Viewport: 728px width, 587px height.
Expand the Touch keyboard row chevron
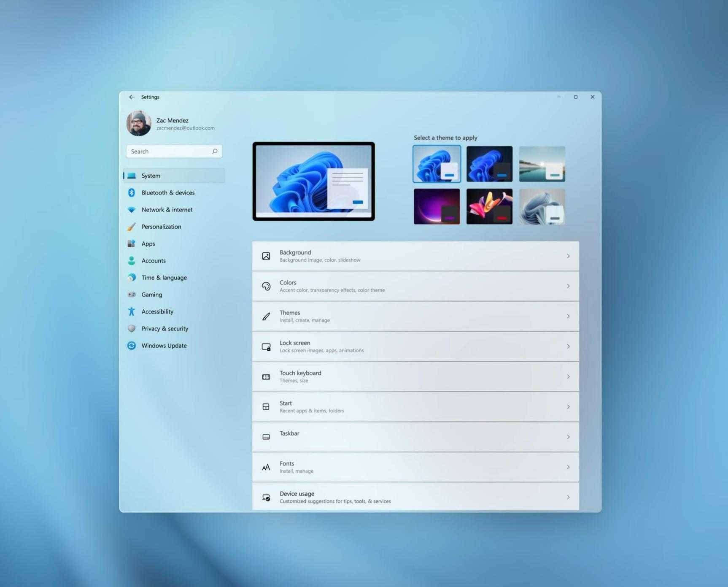pos(568,377)
